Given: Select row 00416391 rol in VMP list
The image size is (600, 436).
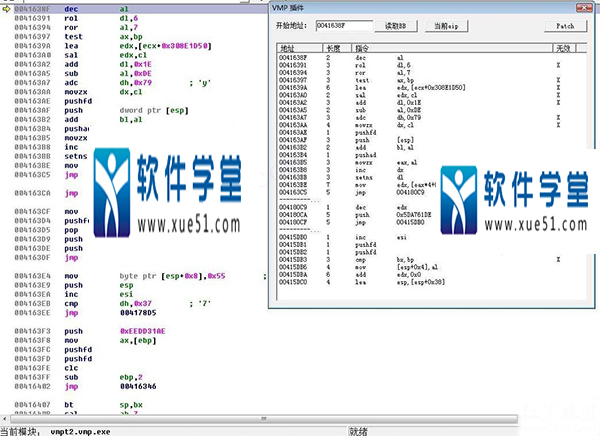Looking at the screenshot, I should coord(432,65).
